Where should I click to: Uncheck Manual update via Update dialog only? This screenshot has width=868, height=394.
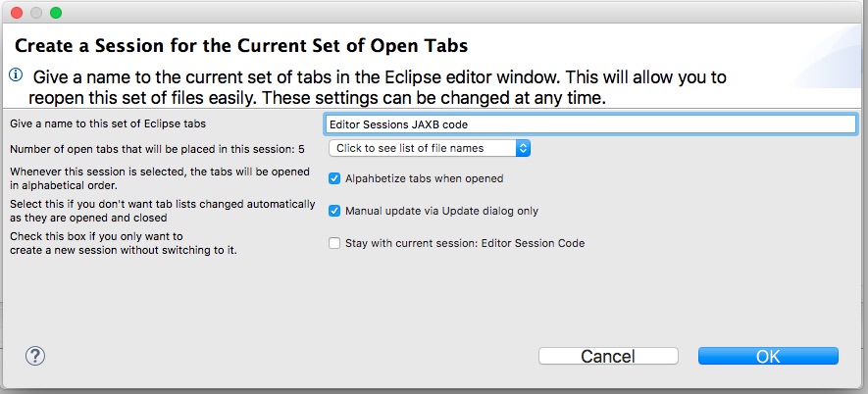(x=335, y=211)
